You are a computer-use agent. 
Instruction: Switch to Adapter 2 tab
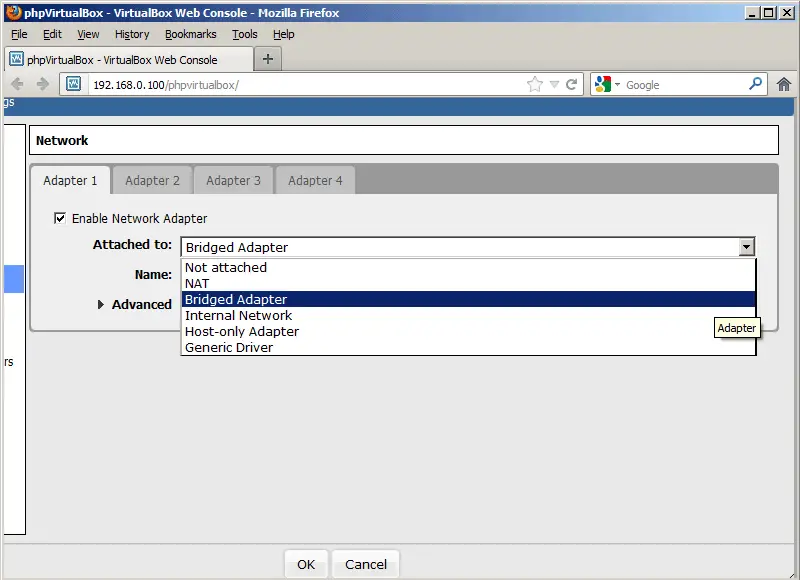[x=153, y=181]
